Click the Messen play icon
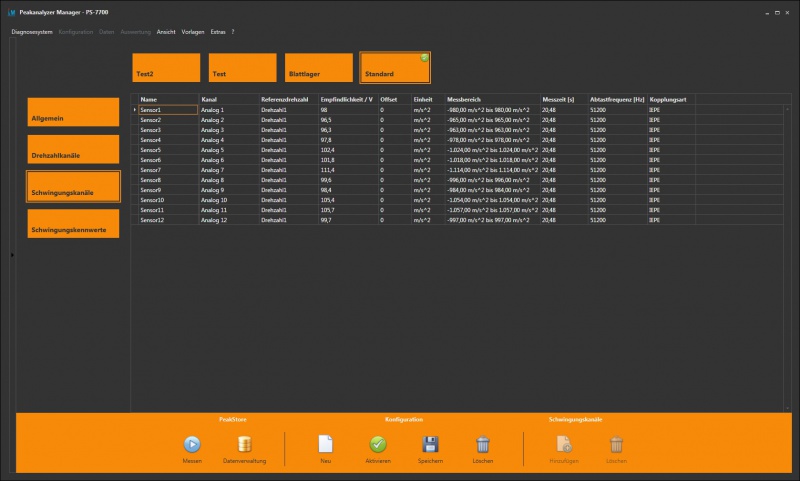 [x=192, y=444]
